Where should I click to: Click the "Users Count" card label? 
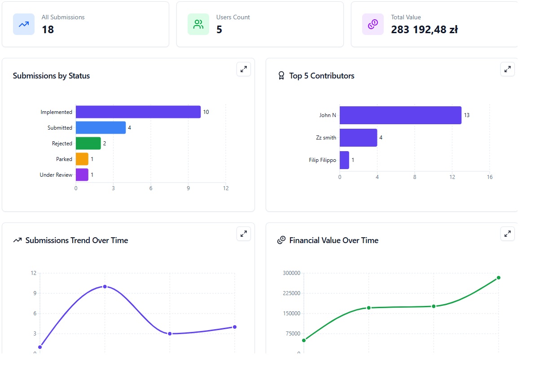tap(233, 17)
